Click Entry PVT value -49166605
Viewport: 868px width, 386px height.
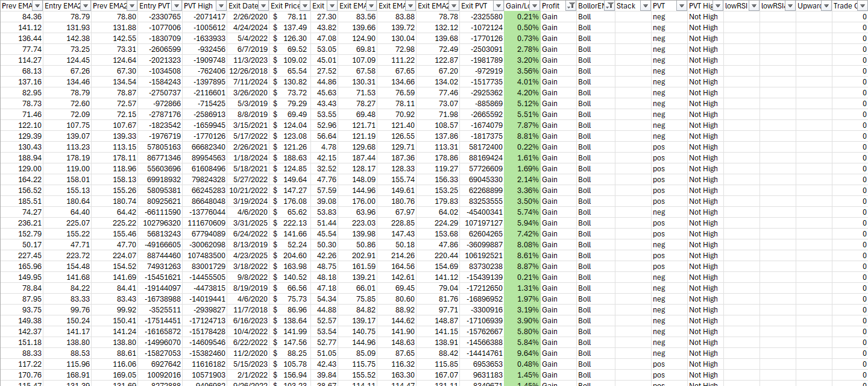pyautogui.click(x=160, y=245)
